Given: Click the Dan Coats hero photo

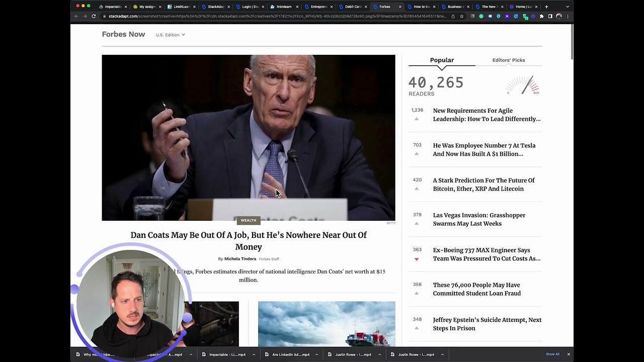Looking at the screenshot, I should [249, 138].
